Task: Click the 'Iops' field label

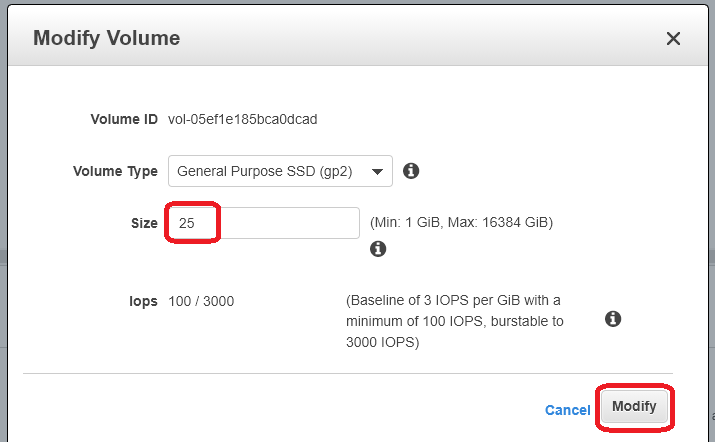Action: pos(142,301)
